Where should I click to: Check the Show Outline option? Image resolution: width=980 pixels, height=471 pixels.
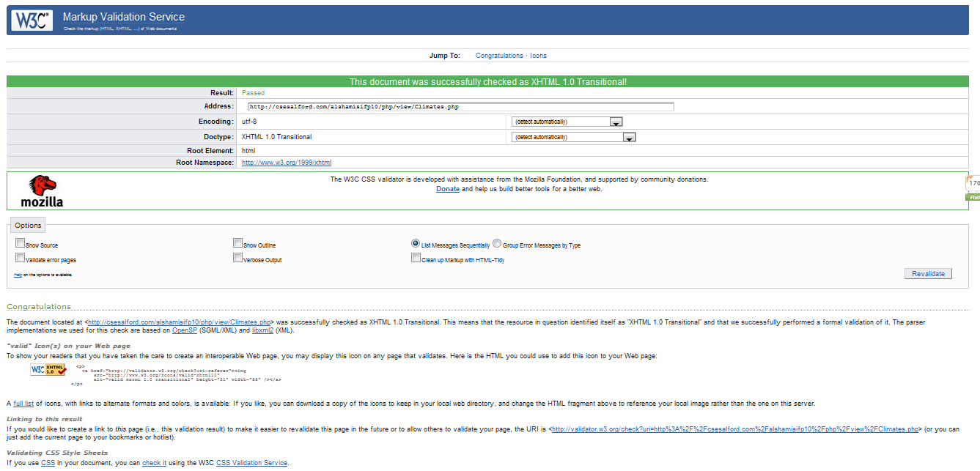(237, 242)
